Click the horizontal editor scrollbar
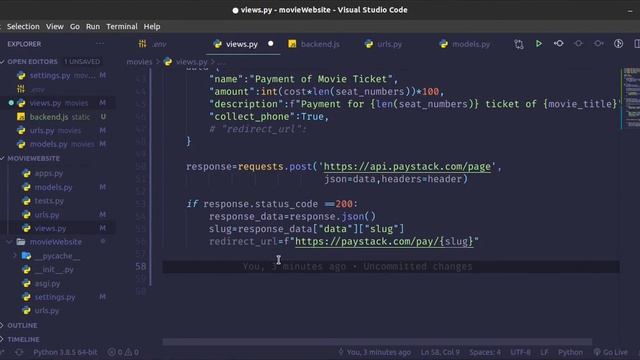The image size is (640, 360). tap(377, 342)
